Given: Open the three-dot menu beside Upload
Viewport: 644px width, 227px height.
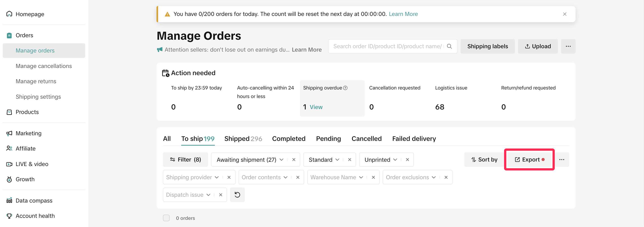Looking at the screenshot, I should pyautogui.click(x=568, y=46).
